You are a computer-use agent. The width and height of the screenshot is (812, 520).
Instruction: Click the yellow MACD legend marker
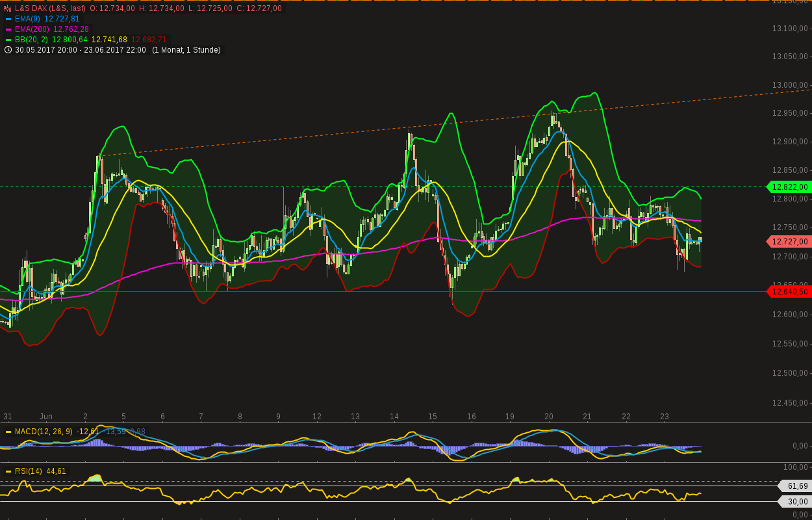click(x=8, y=432)
